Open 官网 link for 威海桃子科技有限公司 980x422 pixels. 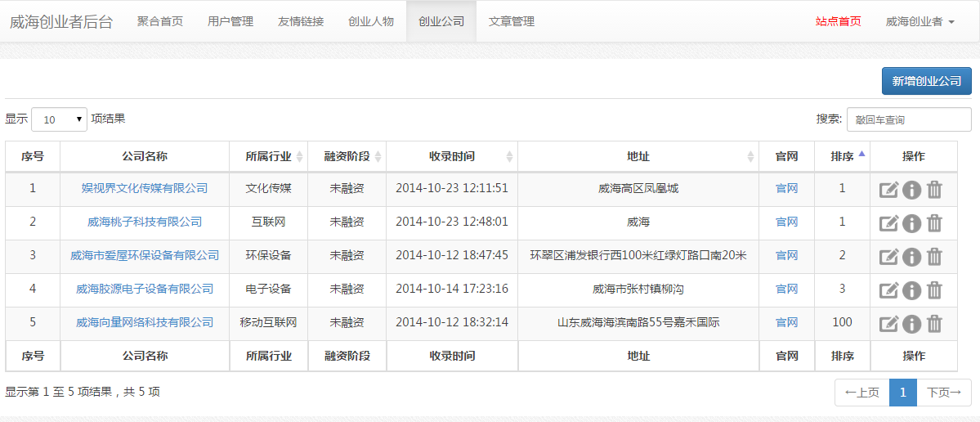[x=786, y=222]
